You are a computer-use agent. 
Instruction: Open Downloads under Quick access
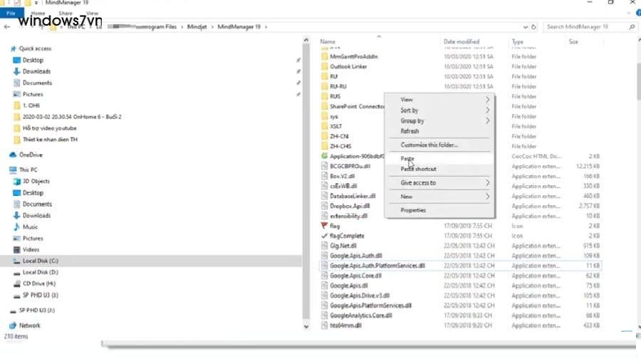(36, 71)
